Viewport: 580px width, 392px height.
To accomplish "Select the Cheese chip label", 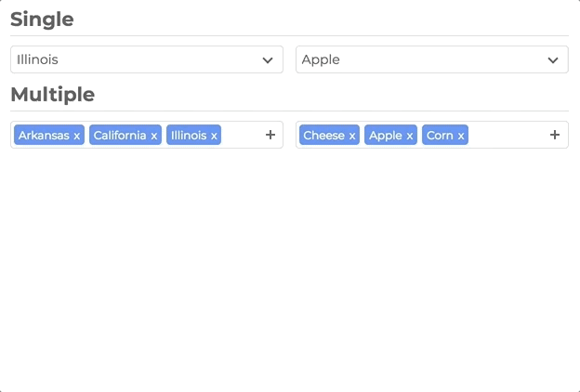I will click(324, 136).
